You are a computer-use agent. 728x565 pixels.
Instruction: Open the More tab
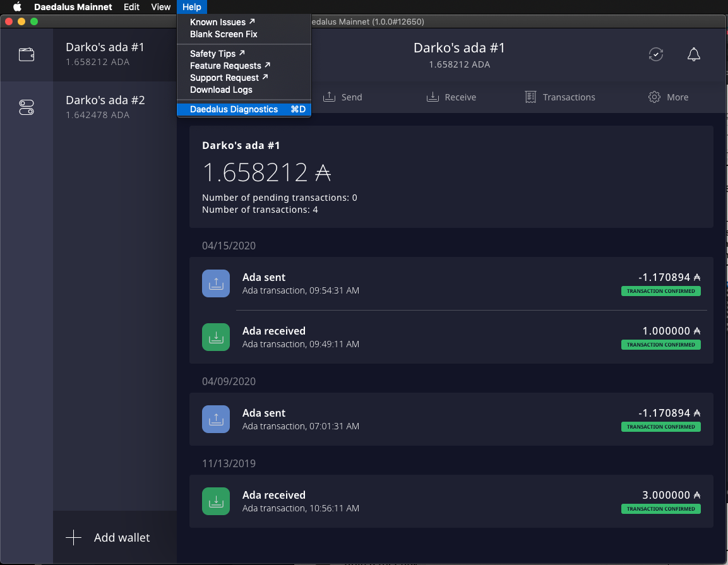[669, 97]
